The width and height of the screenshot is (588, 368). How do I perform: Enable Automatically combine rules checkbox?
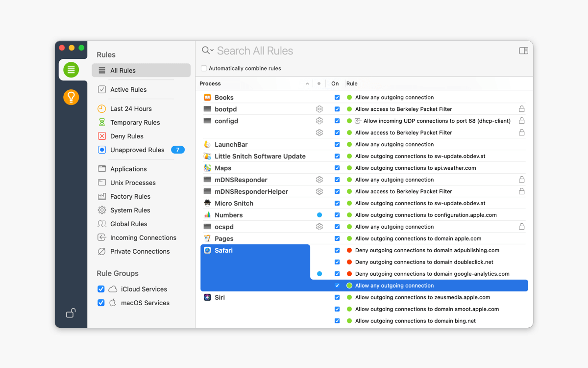click(x=204, y=68)
